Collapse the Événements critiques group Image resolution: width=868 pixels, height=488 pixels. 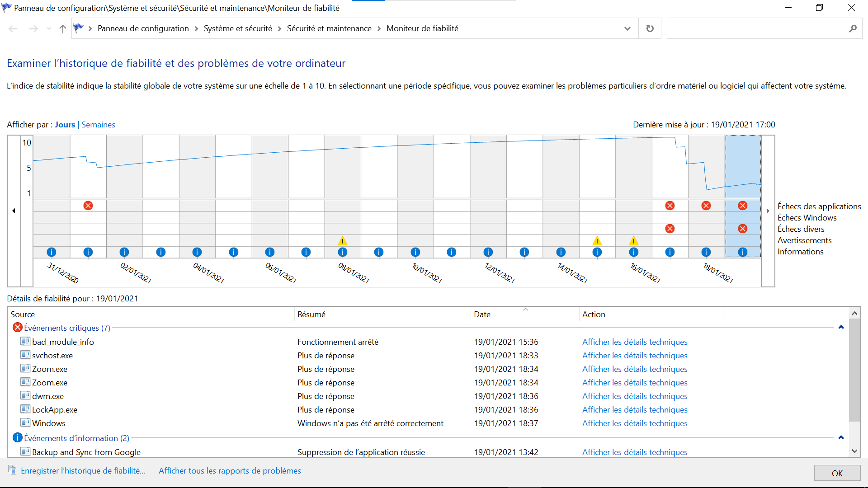coord(841,327)
